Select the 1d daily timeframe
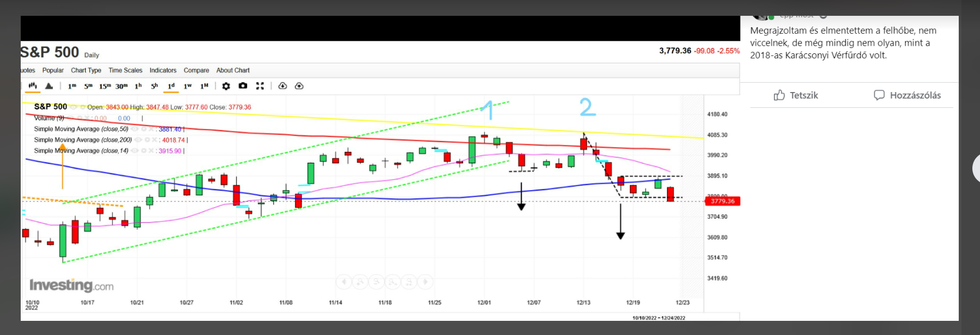This screenshot has height=335, width=980. click(171, 86)
